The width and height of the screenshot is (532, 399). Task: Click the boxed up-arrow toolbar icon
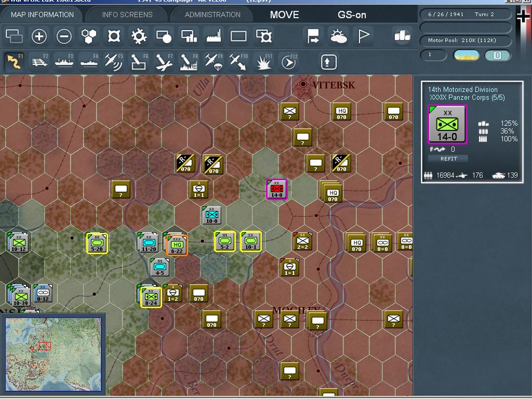point(328,62)
